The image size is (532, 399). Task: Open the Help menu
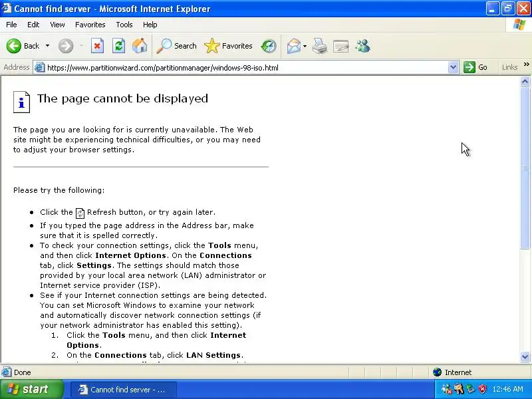coord(150,25)
